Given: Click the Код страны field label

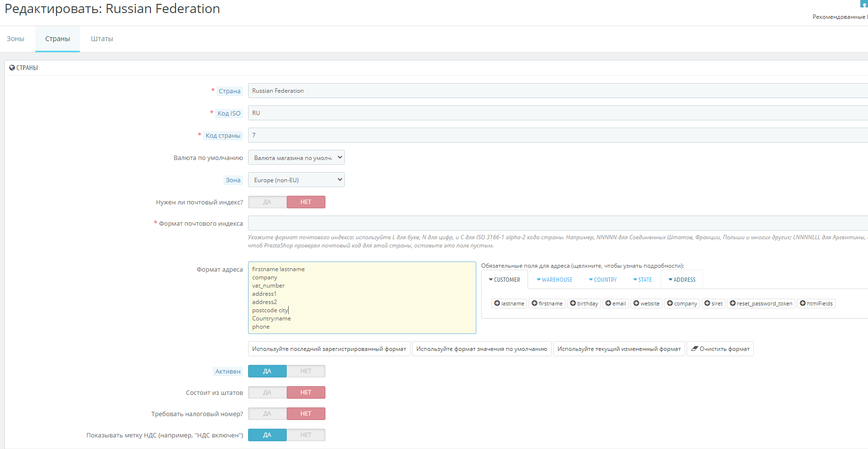Looking at the screenshot, I should tap(223, 136).
